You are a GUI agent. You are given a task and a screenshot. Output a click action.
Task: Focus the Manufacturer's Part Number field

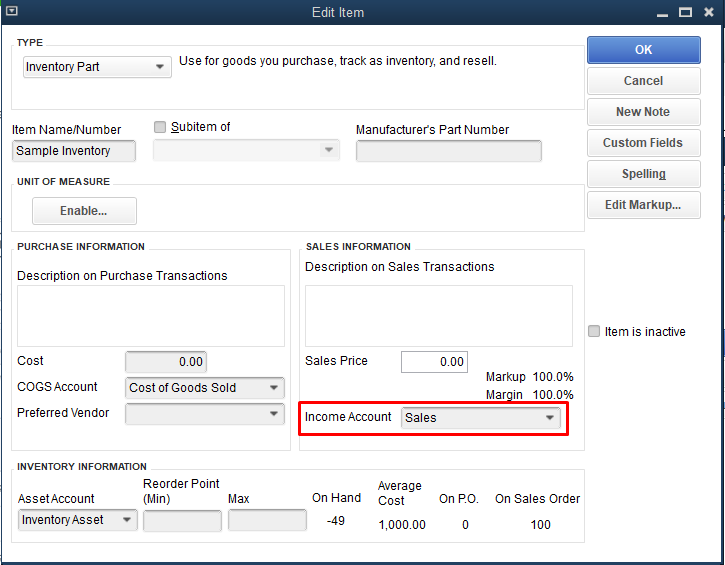click(x=448, y=151)
